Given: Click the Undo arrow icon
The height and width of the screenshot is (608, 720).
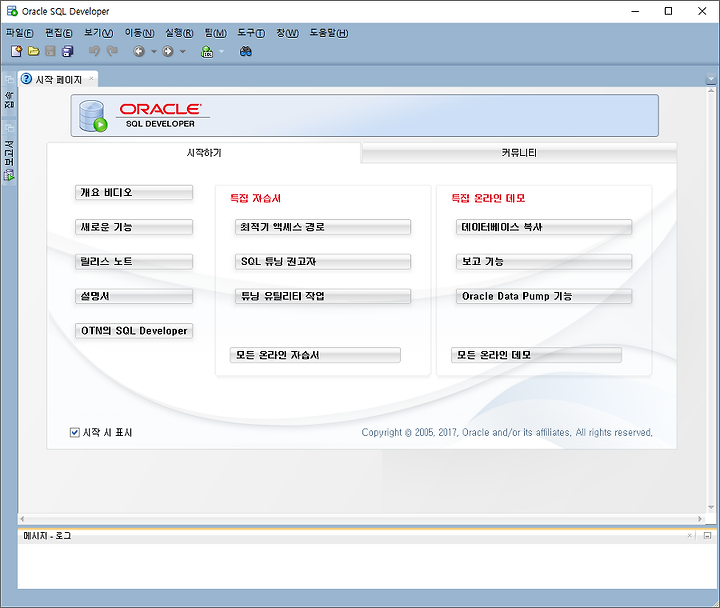Looking at the screenshot, I should pyautogui.click(x=95, y=51).
